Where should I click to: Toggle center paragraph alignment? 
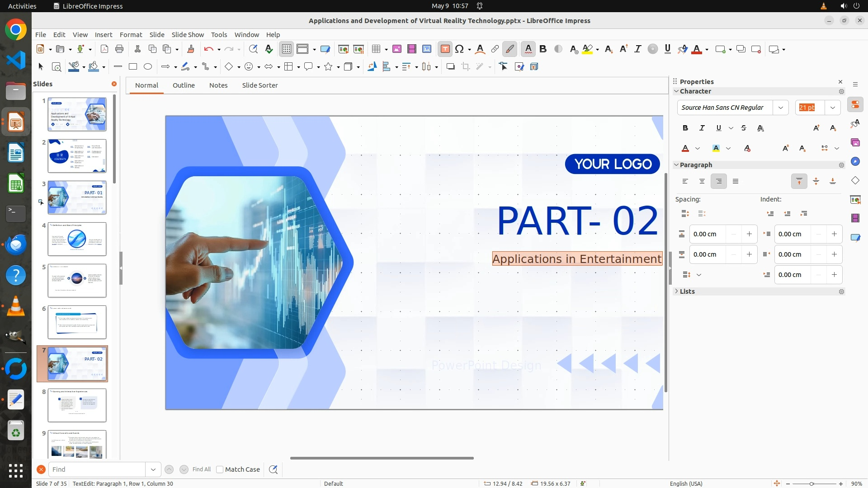click(x=702, y=181)
